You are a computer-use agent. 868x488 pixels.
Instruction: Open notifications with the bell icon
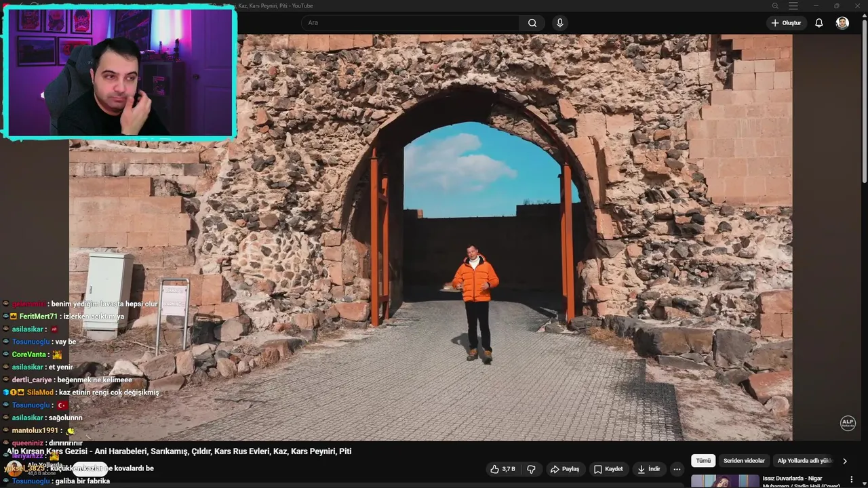pos(818,23)
